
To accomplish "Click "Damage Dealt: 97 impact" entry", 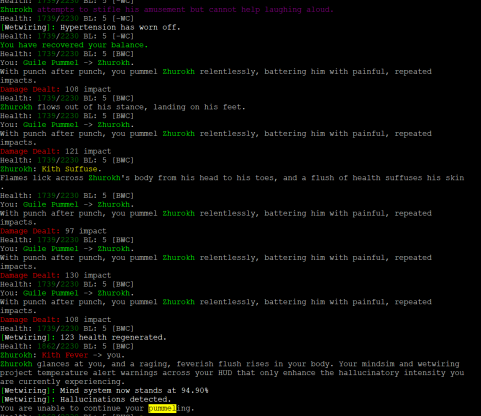I will pyautogui.click(x=53, y=231).
